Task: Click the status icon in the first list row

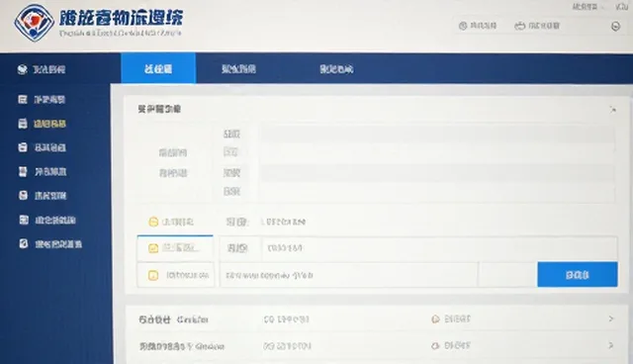Action: tap(435, 319)
